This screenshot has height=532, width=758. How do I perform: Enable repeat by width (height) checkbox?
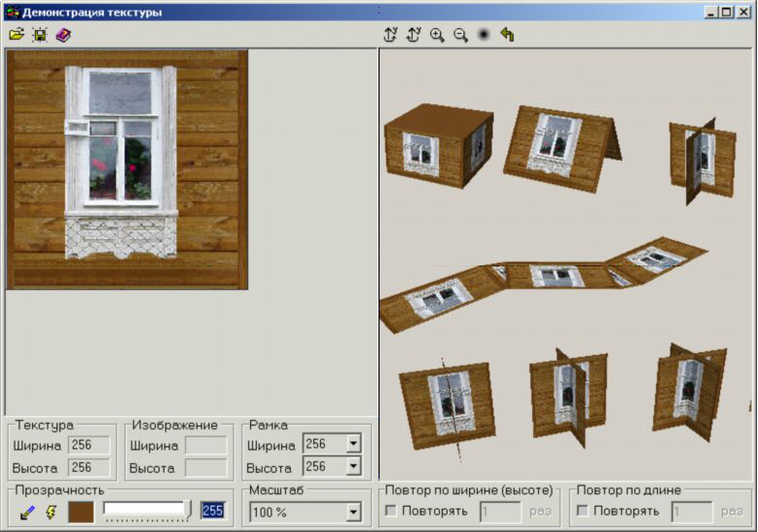pyautogui.click(x=391, y=511)
